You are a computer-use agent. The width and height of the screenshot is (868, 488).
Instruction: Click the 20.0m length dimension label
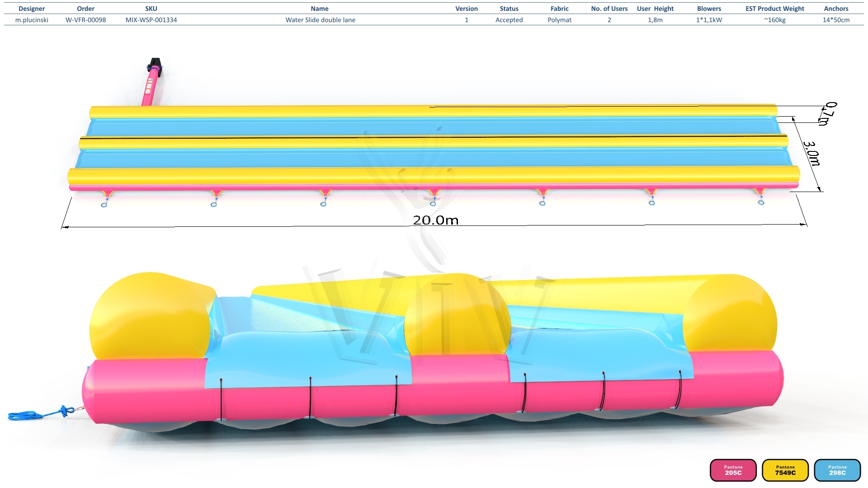[x=435, y=220]
